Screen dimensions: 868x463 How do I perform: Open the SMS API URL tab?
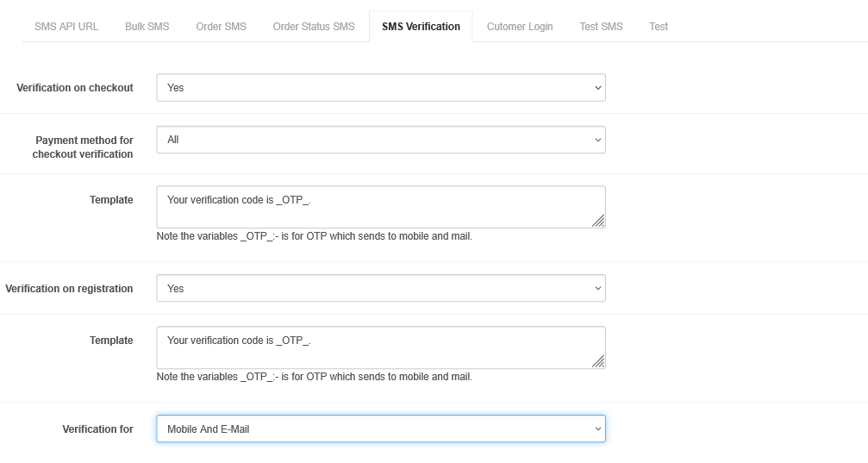pos(66,27)
